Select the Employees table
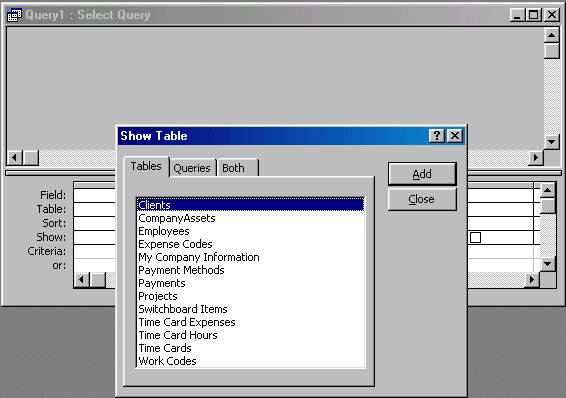The image size is (566, 398). tap(251, 231)
